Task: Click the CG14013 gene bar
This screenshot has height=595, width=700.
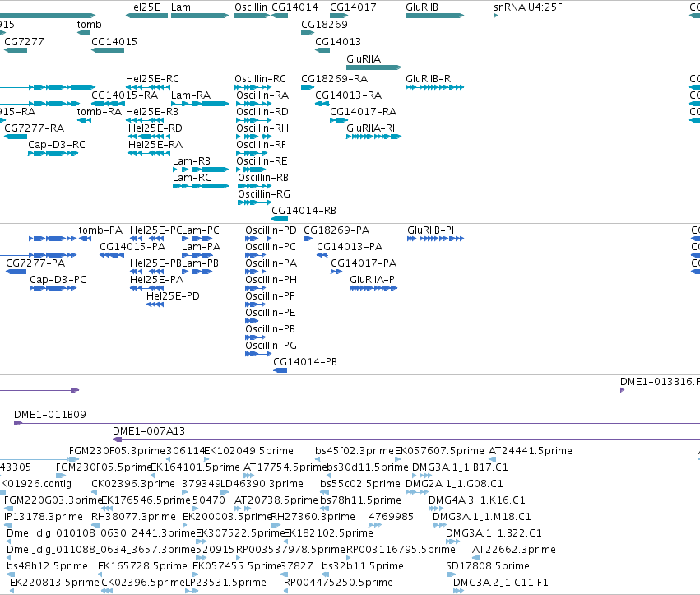Action: tap(322, 50)
